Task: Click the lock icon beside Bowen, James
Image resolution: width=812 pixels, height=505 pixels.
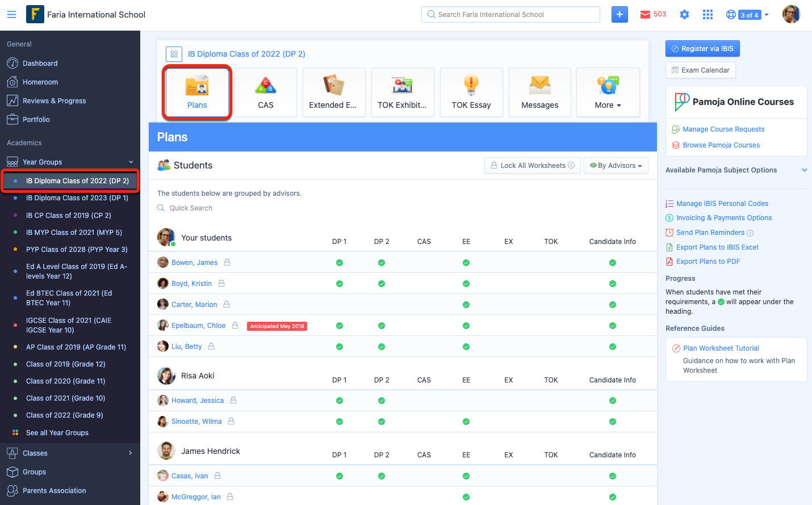Action: [227, 263]
